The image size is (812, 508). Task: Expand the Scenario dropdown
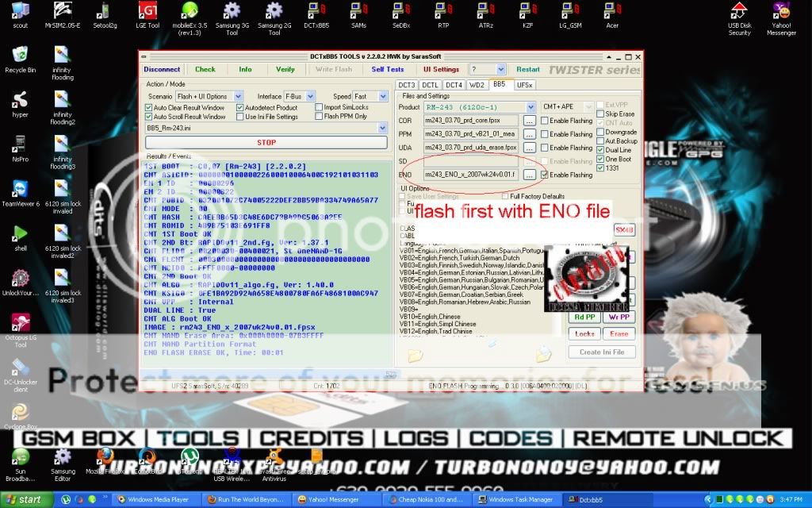(239, 96)
